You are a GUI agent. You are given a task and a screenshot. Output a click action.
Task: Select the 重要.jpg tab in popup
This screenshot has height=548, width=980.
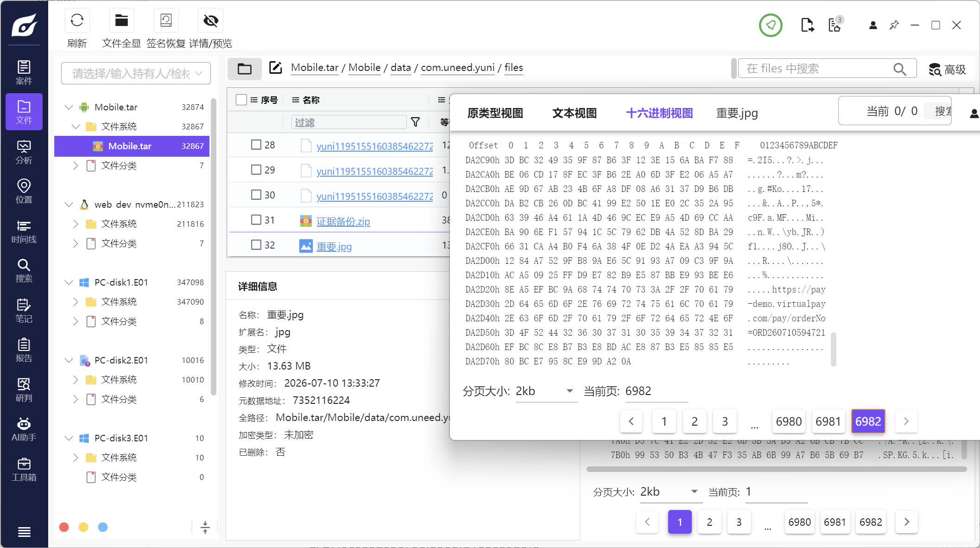click(737, 113)
